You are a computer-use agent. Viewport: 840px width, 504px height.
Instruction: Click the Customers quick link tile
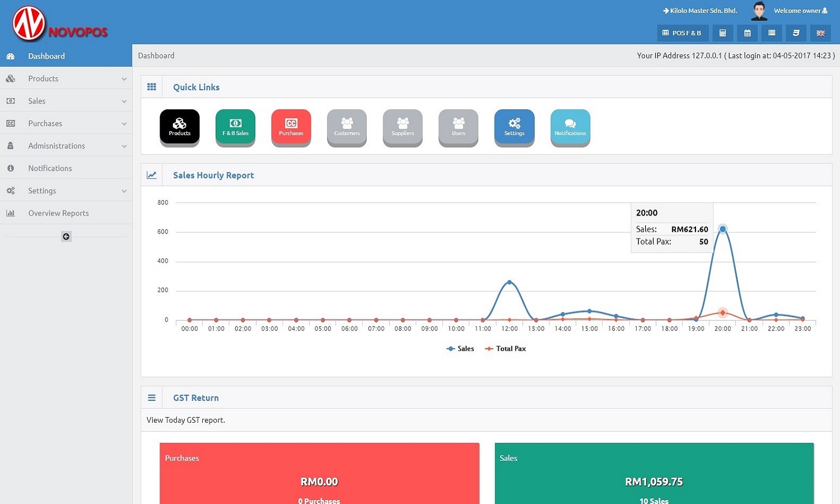pyautogui.click(x=347, y=127)
